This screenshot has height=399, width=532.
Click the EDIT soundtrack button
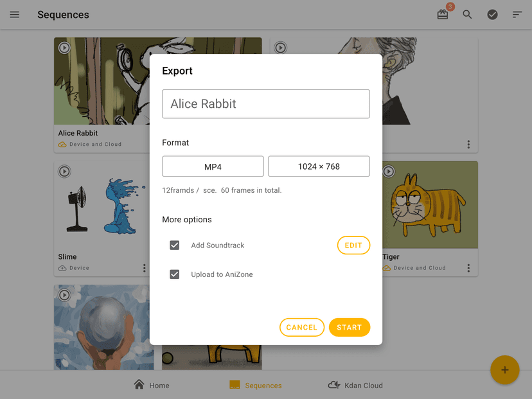tap(353, 245)
